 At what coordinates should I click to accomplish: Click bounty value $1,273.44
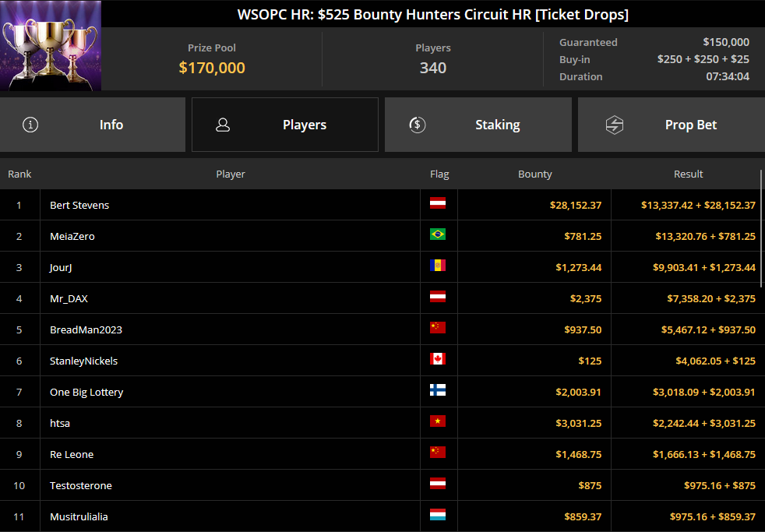click(x=579, y=268)
